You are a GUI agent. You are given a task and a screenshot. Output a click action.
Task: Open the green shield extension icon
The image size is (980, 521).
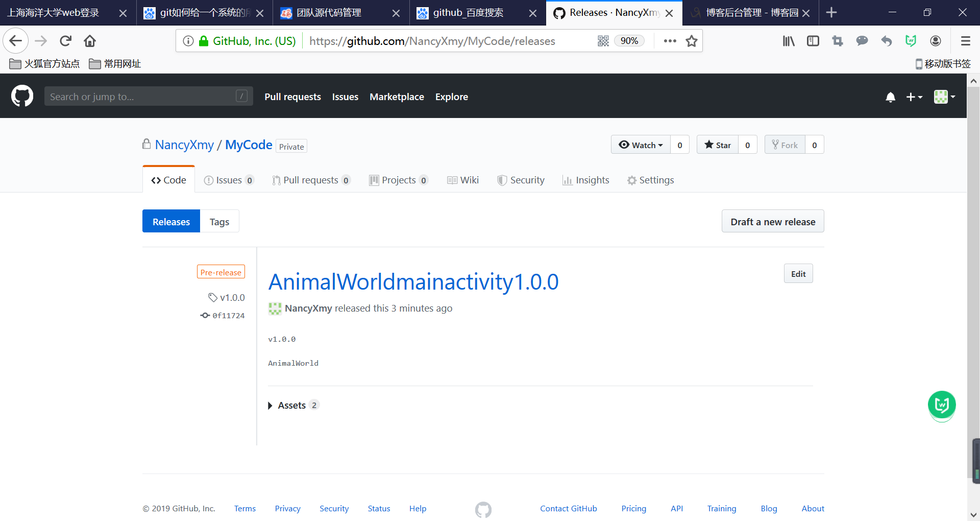pyautogui.click(x=911, y=41)
